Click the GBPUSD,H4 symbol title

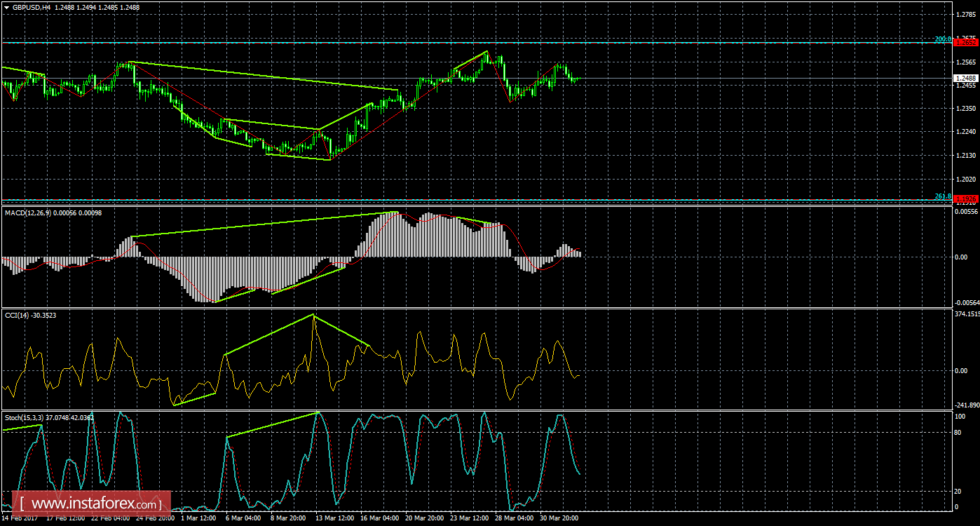(27, 7)
